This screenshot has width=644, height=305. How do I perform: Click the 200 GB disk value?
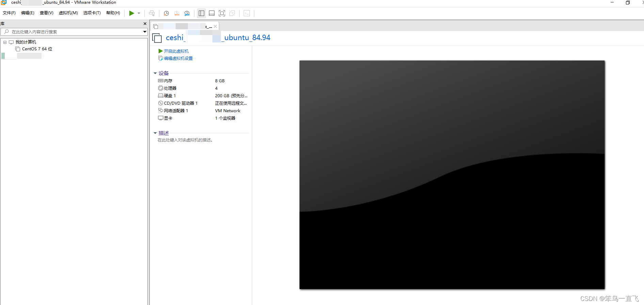tap(231, 96)
